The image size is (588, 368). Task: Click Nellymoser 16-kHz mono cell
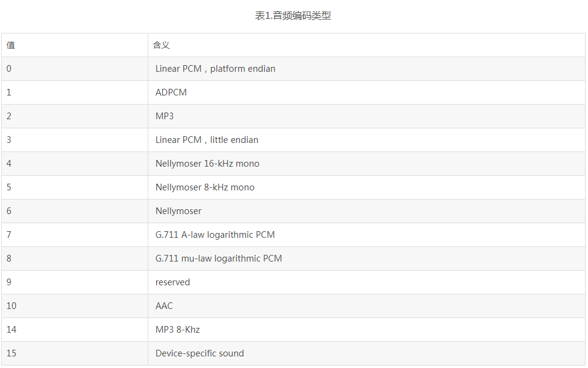(366, 164)
